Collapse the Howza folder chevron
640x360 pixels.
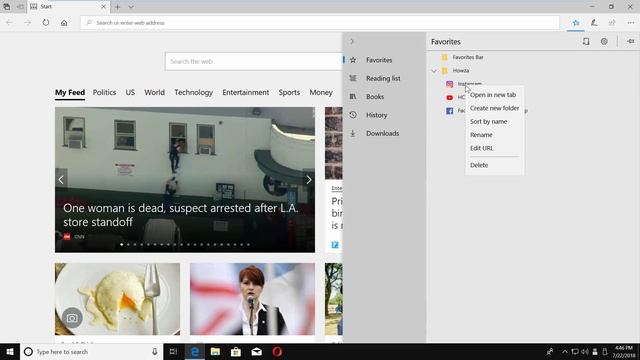pos(434,71)
